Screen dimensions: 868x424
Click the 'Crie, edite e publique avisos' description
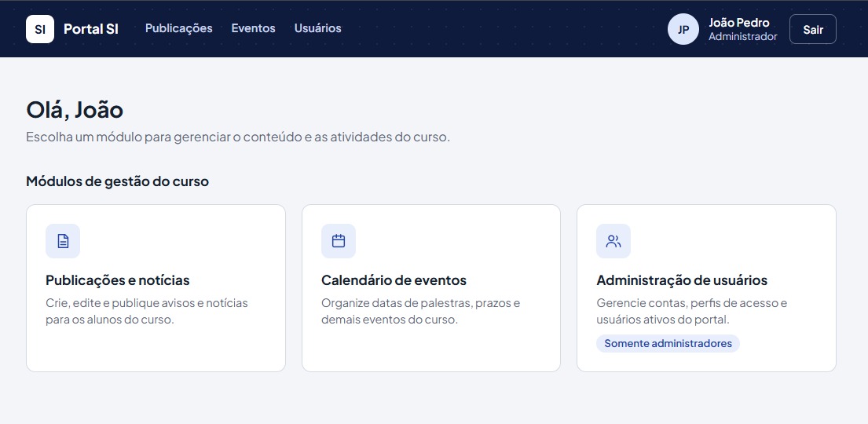click(147, 311)
